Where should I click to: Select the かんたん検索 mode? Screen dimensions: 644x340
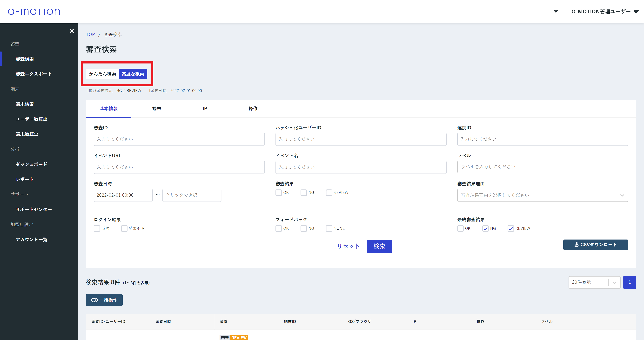[x=102, y=74]
